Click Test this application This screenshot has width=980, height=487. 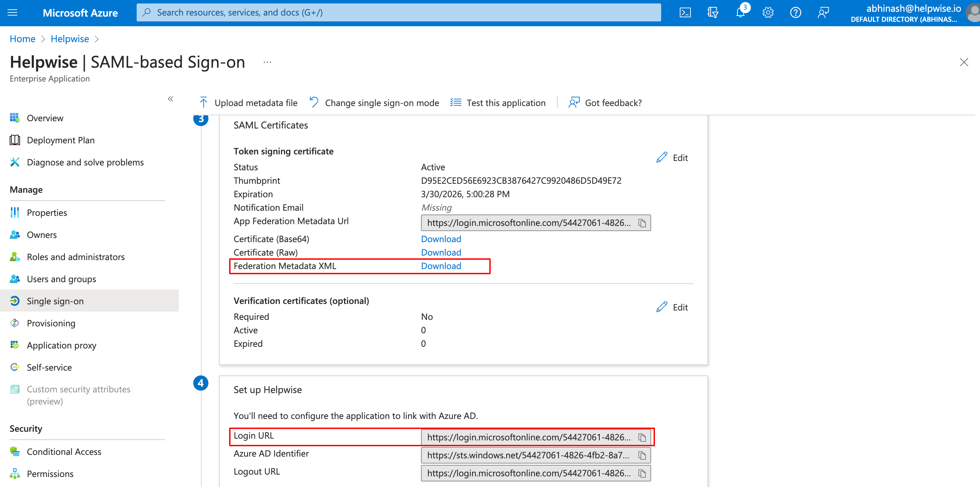(x=498, y=103)
